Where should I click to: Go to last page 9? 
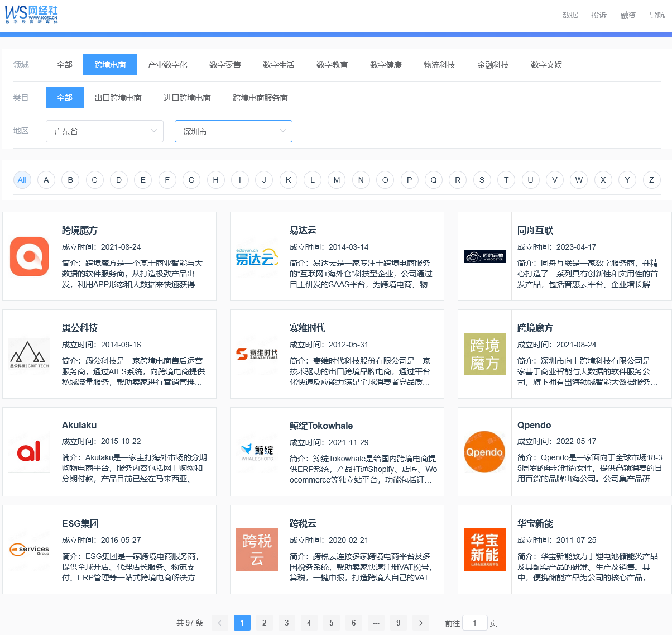coord(399,623)
